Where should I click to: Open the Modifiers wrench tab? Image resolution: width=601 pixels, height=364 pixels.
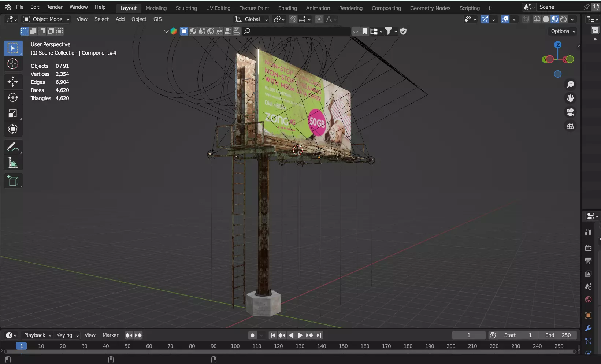(x=588, y=328)
